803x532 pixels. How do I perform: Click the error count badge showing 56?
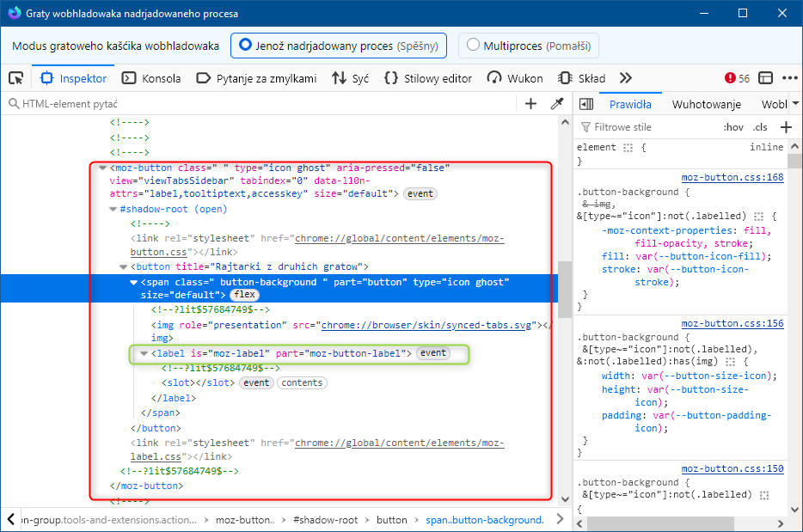(737, 78)
